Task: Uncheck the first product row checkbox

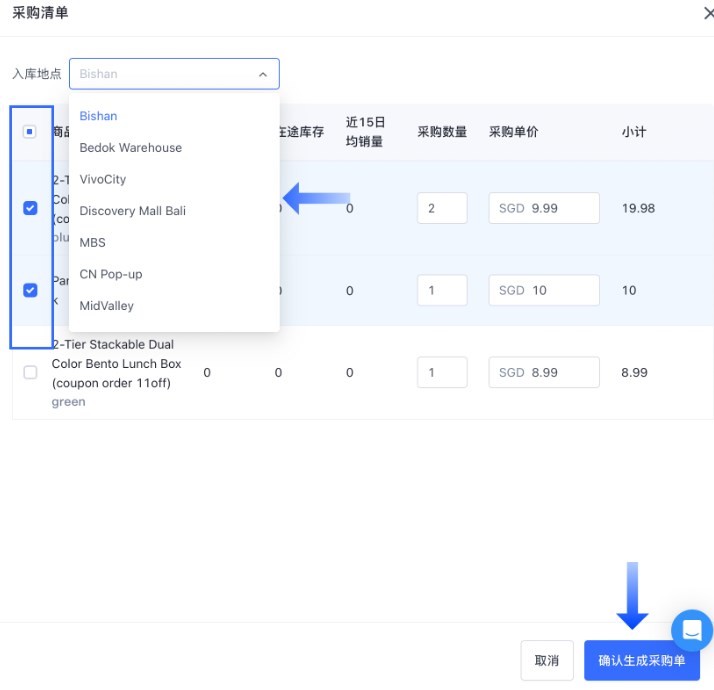Action: coord(30,208)
